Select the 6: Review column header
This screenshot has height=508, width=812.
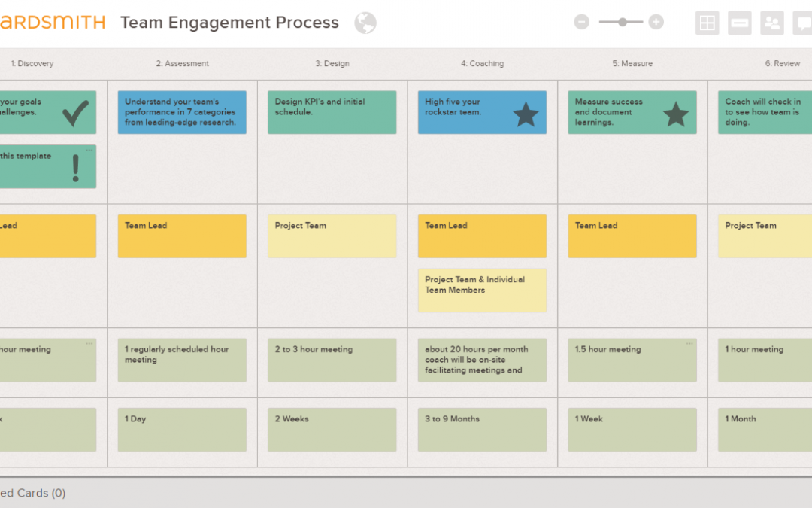[783, 63]
